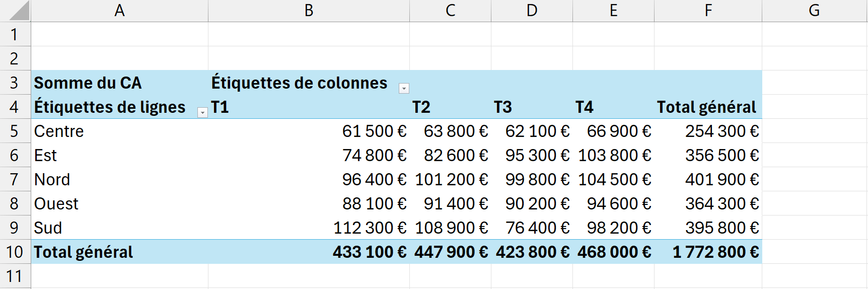The width and height of the screenshot is (868, 289).
Task: Select column A header
Action: (120, 11)
